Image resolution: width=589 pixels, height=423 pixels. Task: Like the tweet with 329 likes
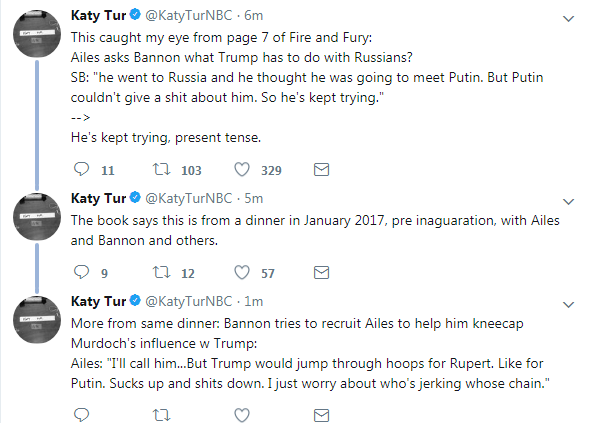point(242,169)
